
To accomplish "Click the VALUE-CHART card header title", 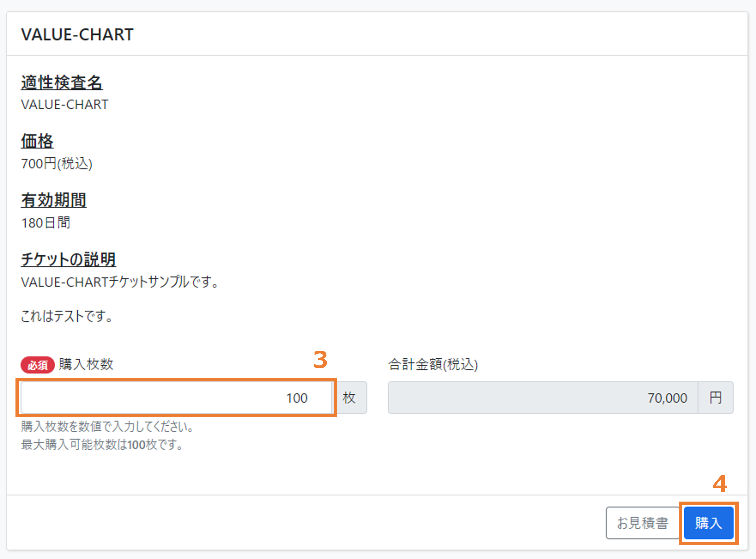I will (x=77, y=34).
